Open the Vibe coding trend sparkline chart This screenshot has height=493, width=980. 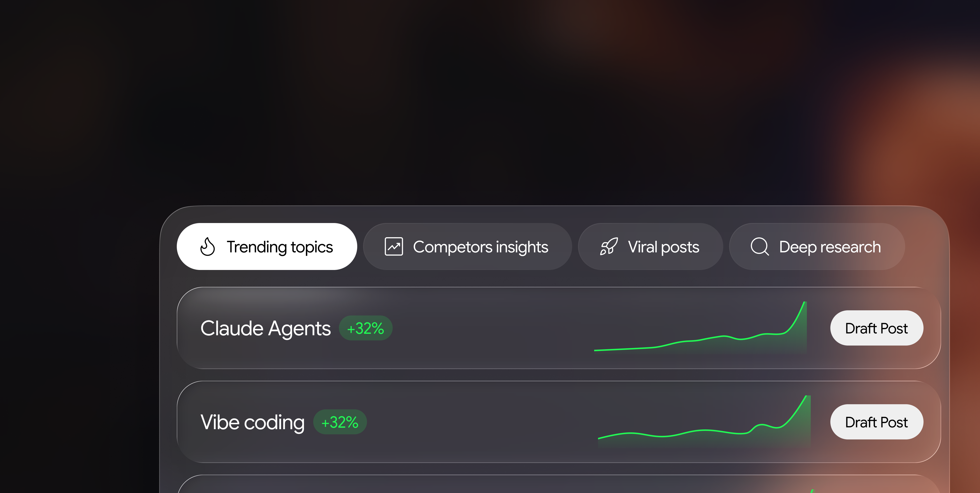pos(704,421)
